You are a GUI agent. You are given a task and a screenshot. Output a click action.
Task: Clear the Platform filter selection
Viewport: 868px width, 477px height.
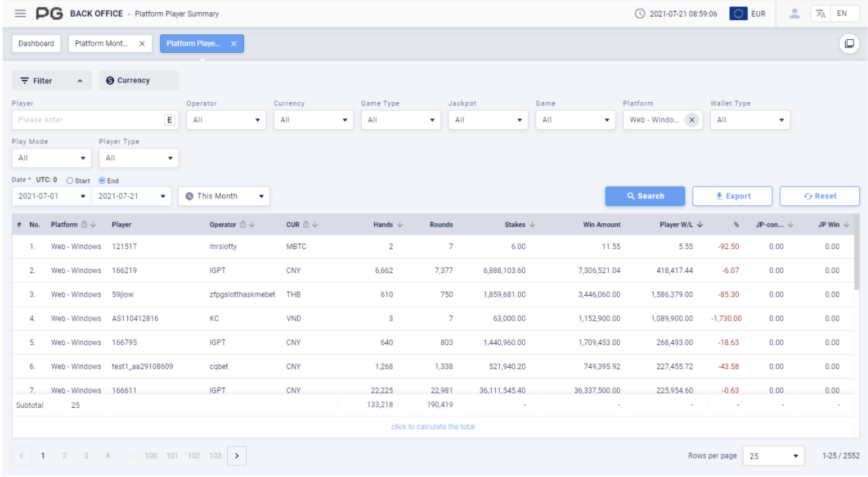click(x=692, y=120)
